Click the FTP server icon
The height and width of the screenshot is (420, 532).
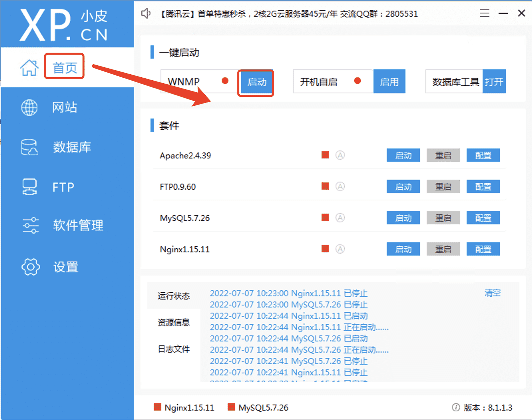[x=29, y=187]
